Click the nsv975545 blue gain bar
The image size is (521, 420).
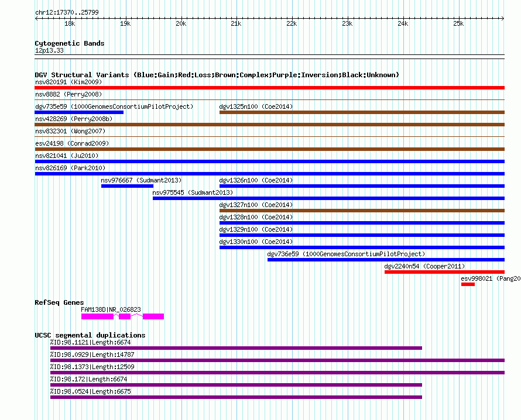click(328, 198)
